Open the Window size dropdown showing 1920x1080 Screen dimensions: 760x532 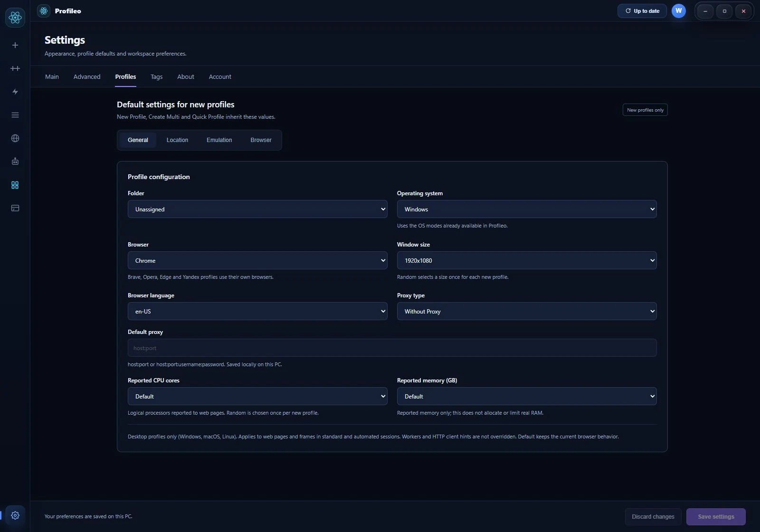[x=527, y=260]
